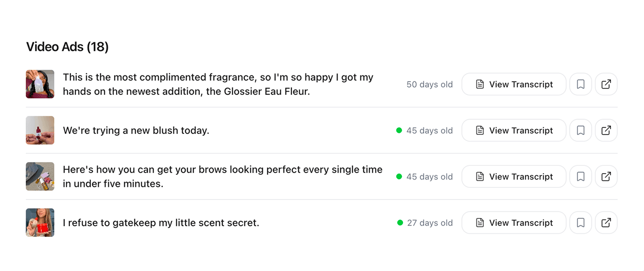Save the brows ad with the bookmark icon
The height and width of the screenshot is (271, 644).
pos(580,177)
